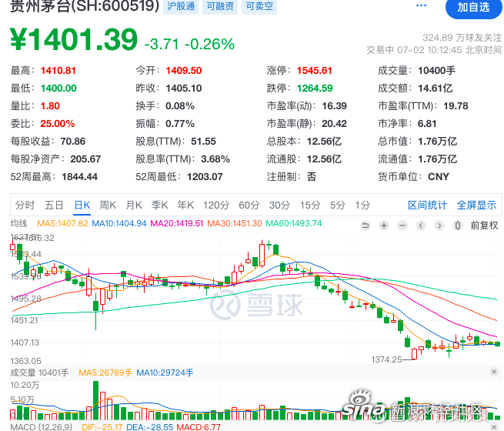
Task: Click the candlestick style icon
Action: [x=458, y=226]
